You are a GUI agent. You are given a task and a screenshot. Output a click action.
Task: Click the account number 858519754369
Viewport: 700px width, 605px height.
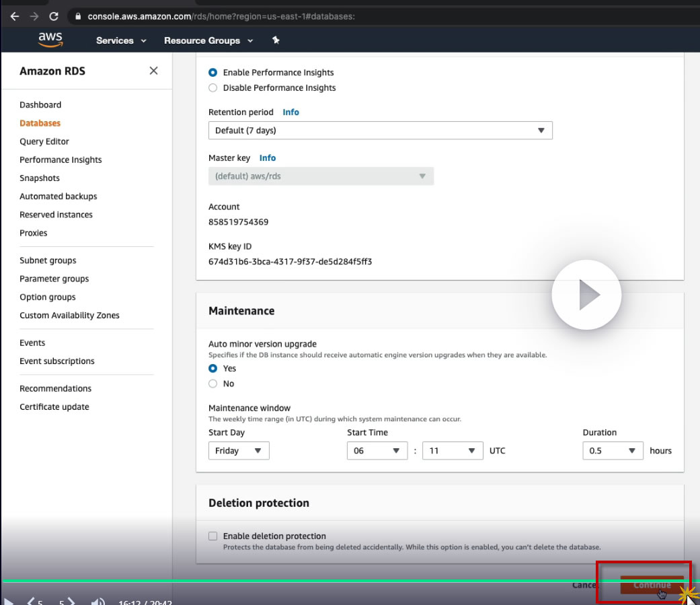coord(239,221)
